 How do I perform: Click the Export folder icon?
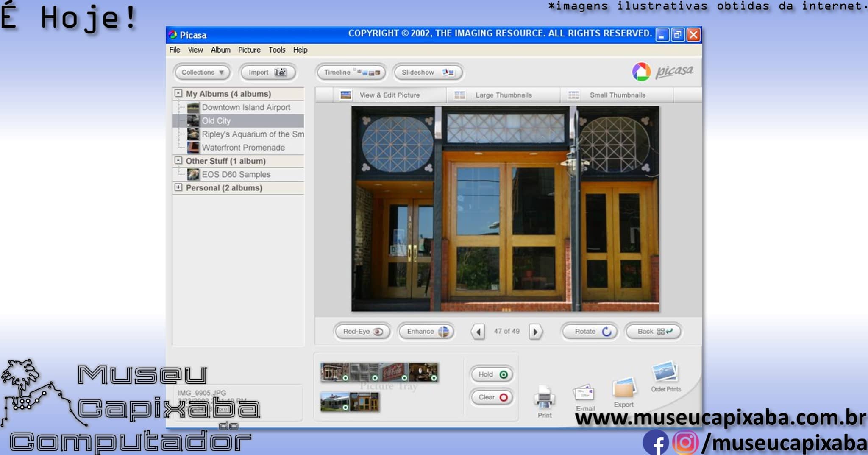624,388
